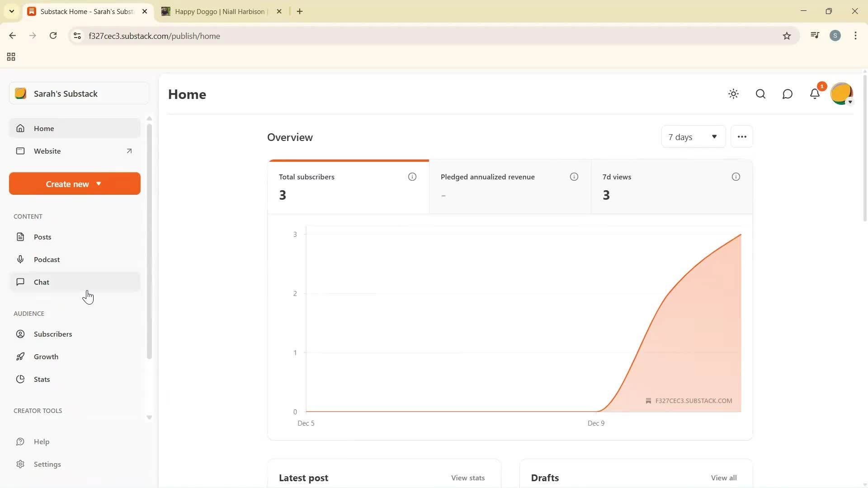Open notifications bell icon
The width and height of the screenshot is (868, 488).
pos(815,94)
